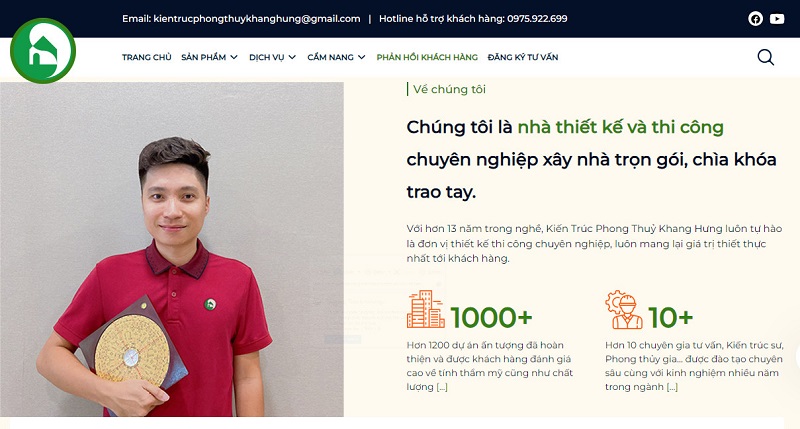
Task: Click the 1000+ projects counter
Action: click(x=491, y=317)
